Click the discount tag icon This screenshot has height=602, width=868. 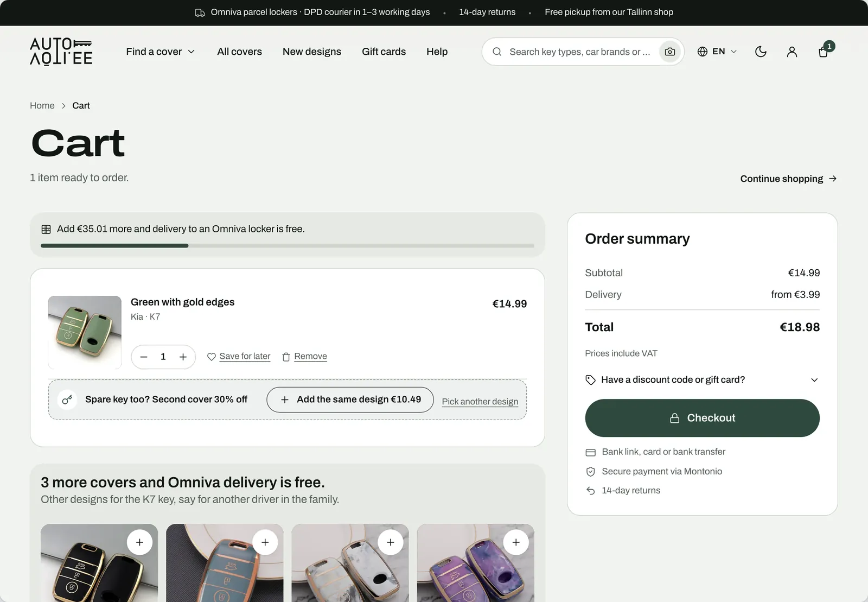[x=590, y=380]
